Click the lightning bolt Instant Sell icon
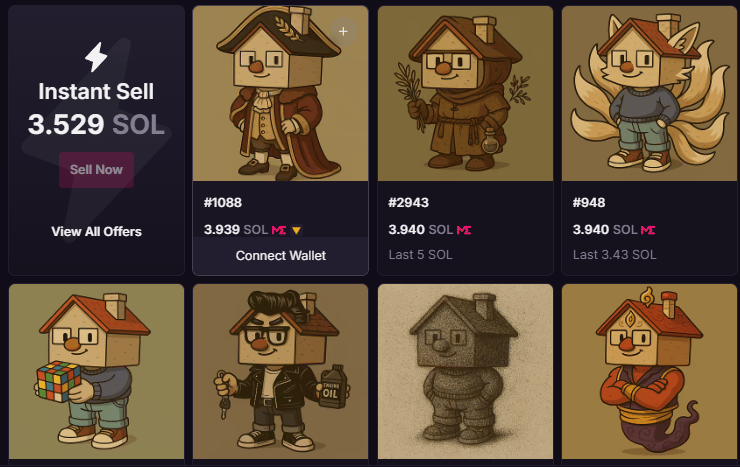Viewport: 740px width, 467px height. (96, 57)
